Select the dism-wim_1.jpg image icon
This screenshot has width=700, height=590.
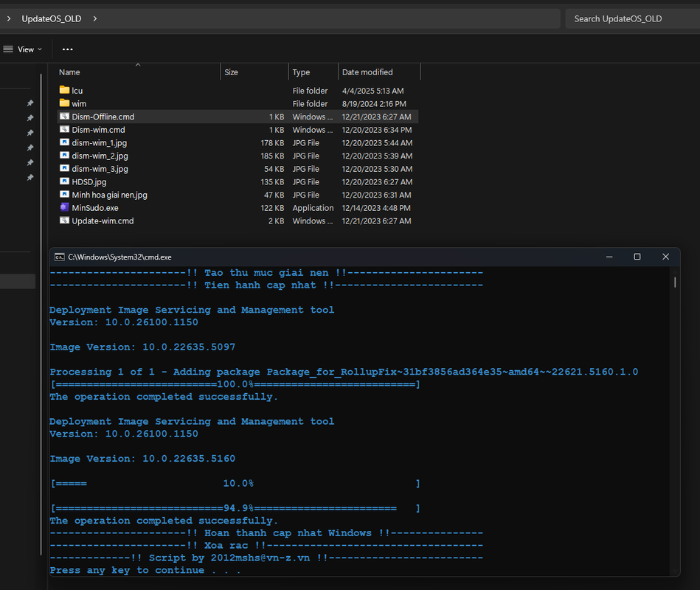pos(64,142)
